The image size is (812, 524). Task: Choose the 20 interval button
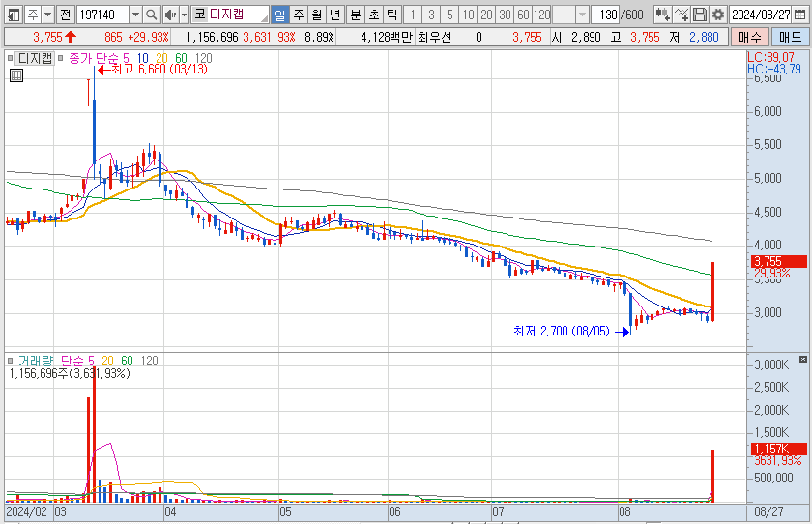click(x=486, y=15)
